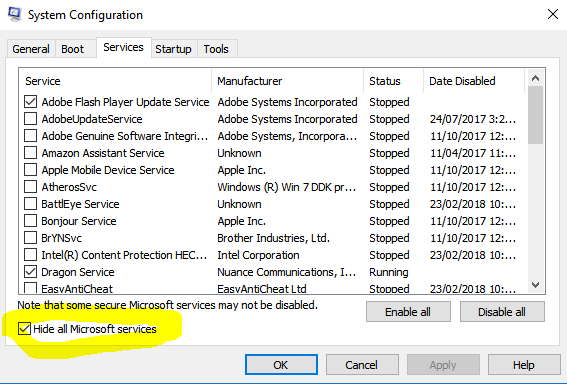Select the Adobe Flash Player Update Service name
This screenshot has height=384, width=567.
[x=125, y=102]
